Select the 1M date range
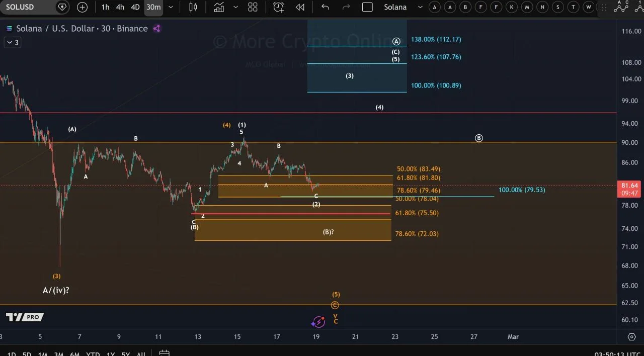The image size is (644, 356). (x=43, y=354)
